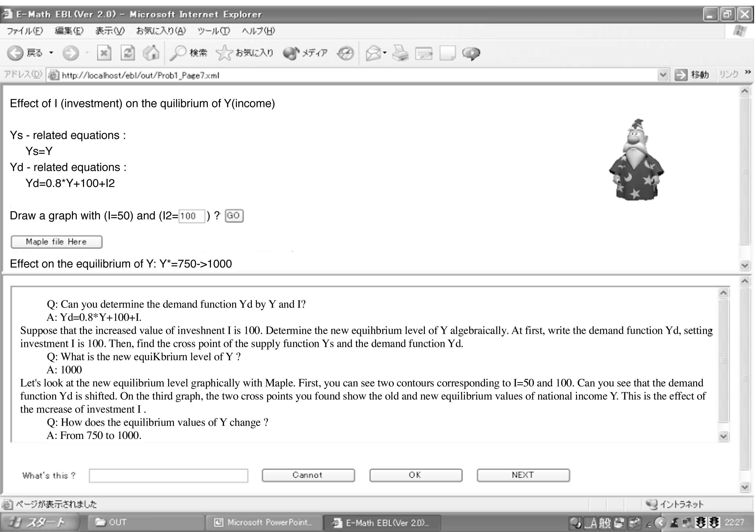The image size is (756, 532).
Task: Click the Back arrow icon in toolbar
Action: 15,53
